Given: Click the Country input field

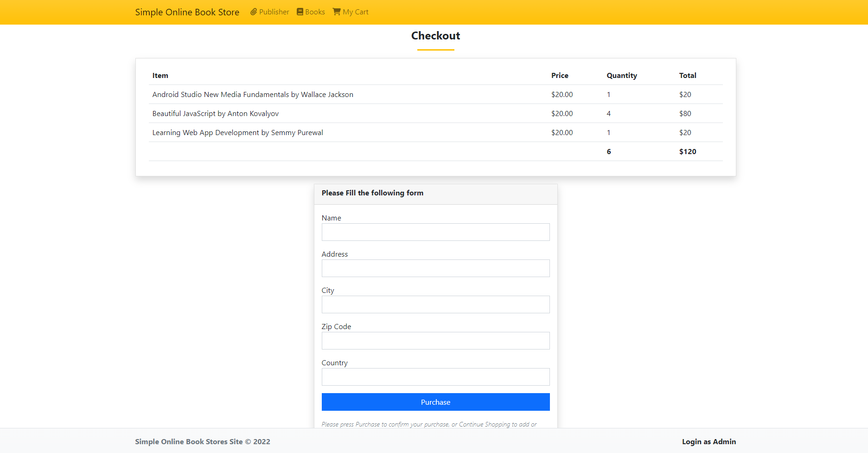Looking at the screenshot, I should click(x=435, y=377).
